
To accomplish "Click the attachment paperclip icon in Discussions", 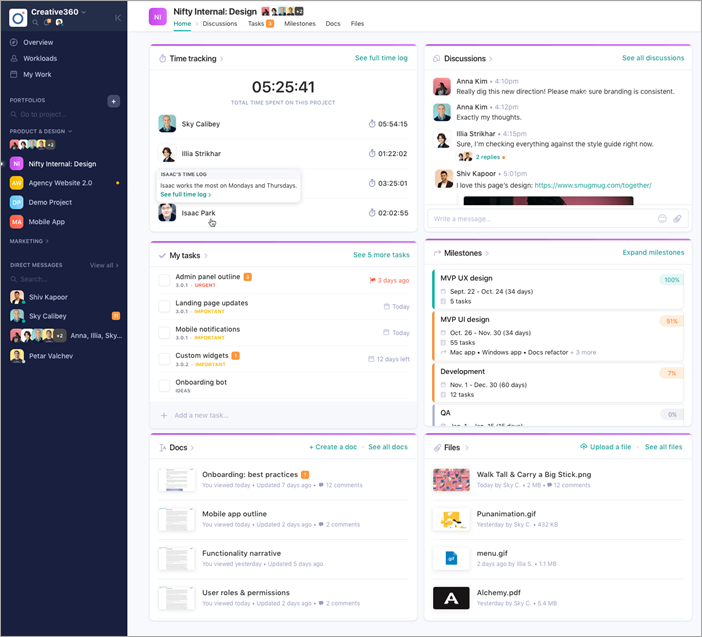I will coord(677,218).
